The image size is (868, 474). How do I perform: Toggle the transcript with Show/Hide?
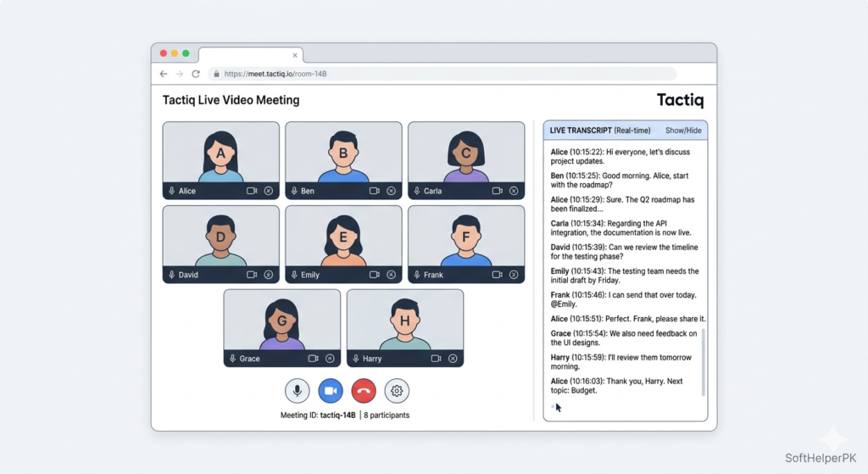(x=683, y=131)
